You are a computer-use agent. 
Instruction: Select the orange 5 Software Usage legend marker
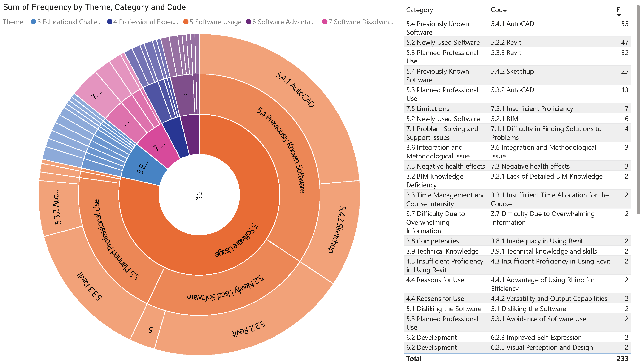coord(186,22)
